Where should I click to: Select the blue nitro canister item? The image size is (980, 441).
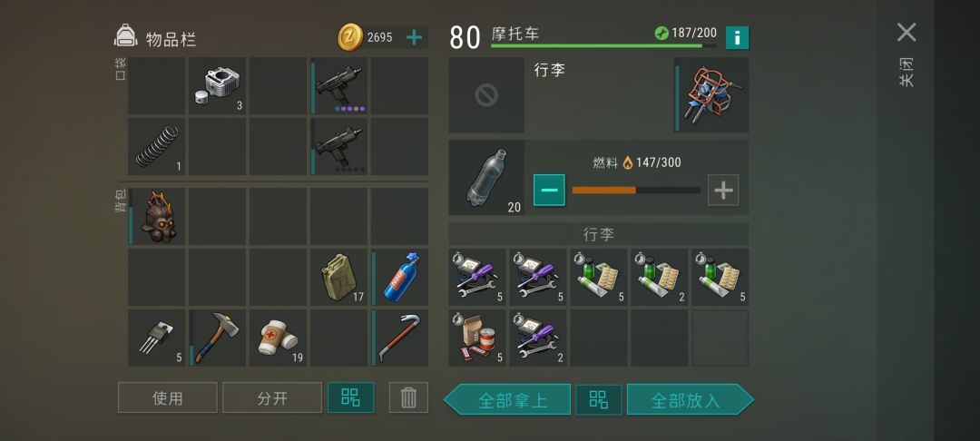point(399,277)
